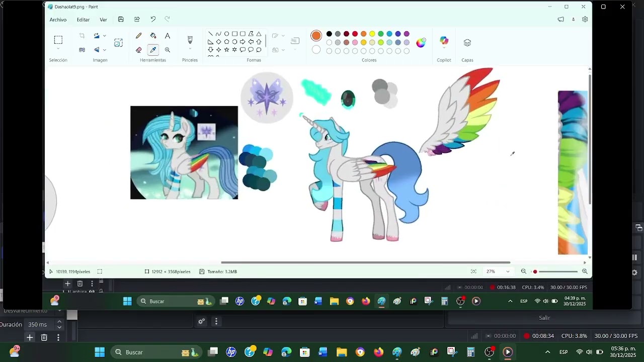Screen dimensions: 644x362
Task: Select the Magnifier tool
Action: [168, 50]
